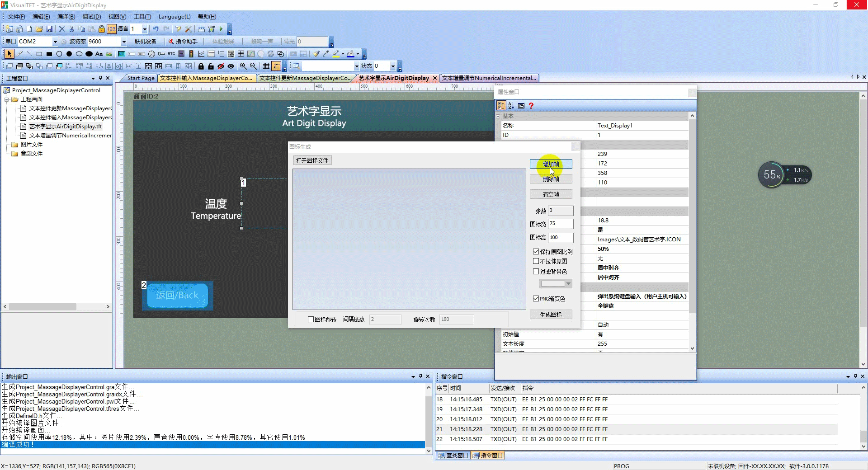Click the 打开图标文件 button
Viewport: 868px width, 470px height.
312,160
